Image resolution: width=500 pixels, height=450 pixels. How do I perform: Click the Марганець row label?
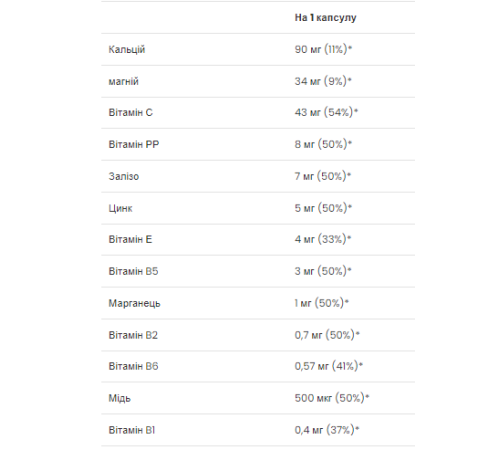pyautogui.click(x=134, y=303)
